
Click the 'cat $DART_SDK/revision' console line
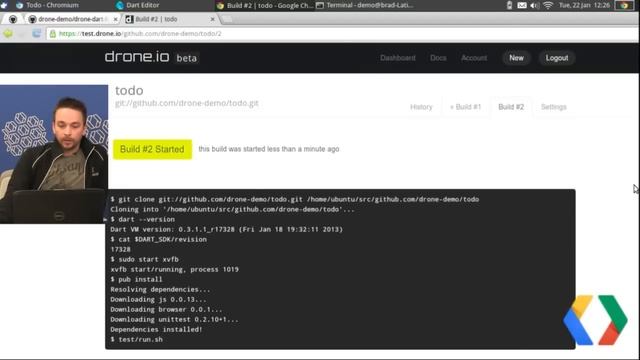click(x=158, y=239)
